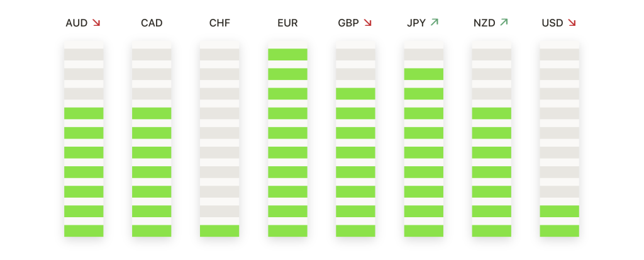Select the CAD currency label
The width and height of the screenshot is (644, 260).
[x=152, y=23]
